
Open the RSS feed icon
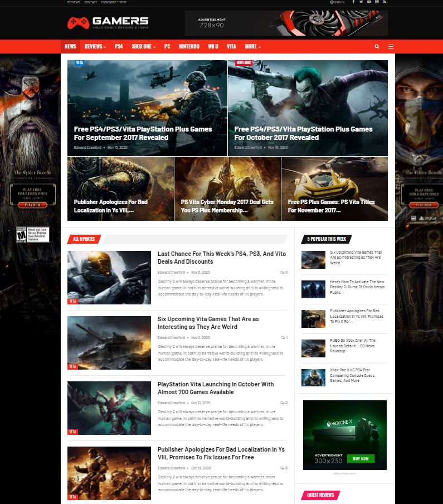(384, 2)
